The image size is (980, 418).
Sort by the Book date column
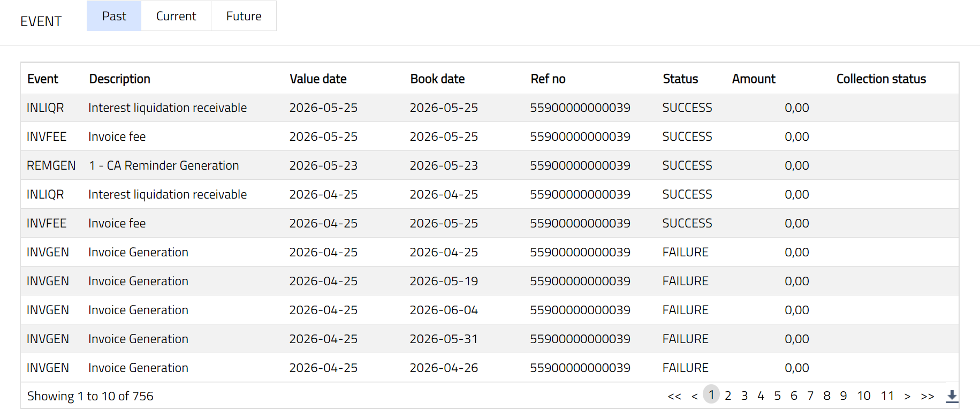(437, 79)
